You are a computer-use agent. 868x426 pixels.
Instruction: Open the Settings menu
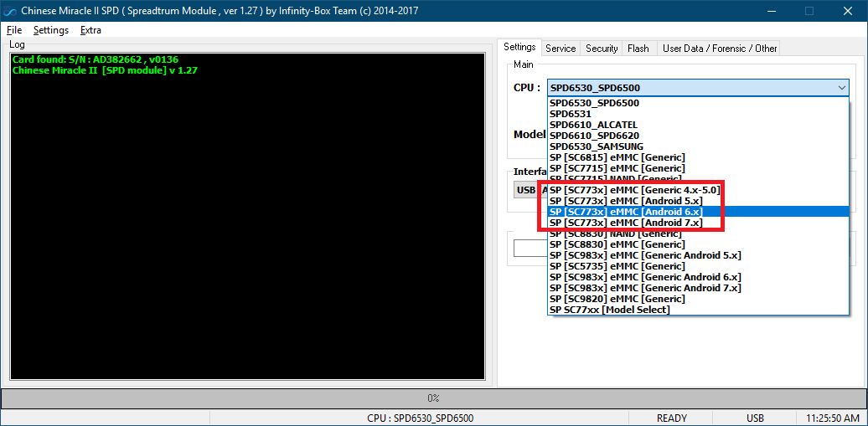coord(51,30)
